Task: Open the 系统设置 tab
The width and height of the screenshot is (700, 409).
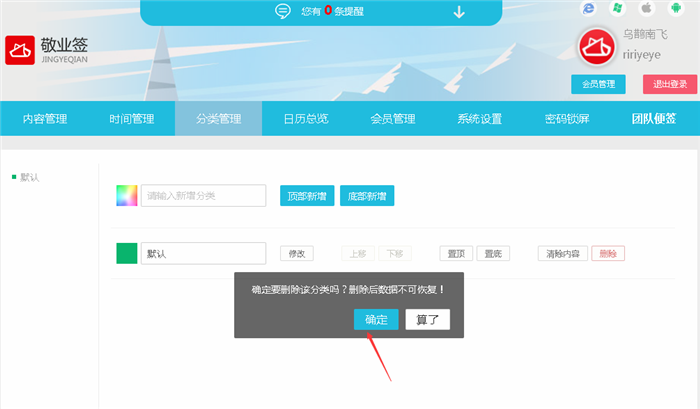Action: coord(479,119)
